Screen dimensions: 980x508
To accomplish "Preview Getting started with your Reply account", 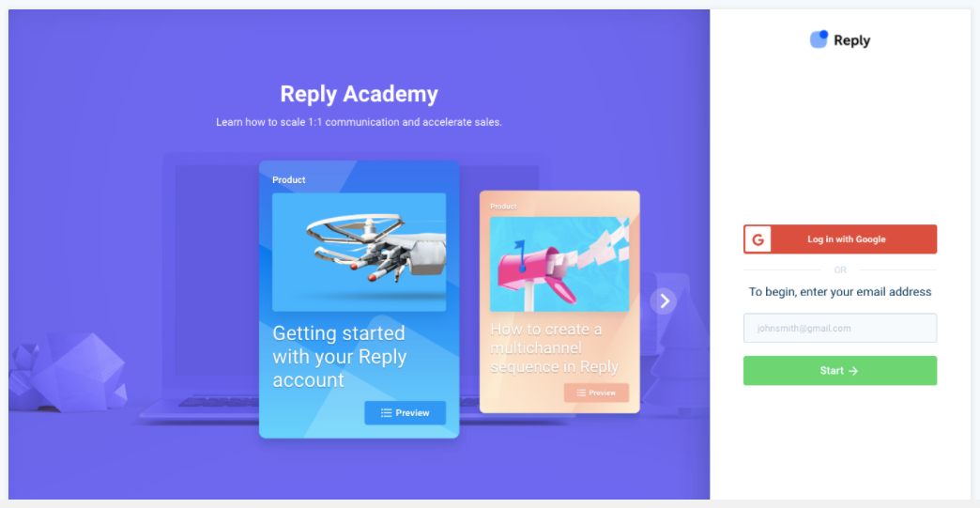I will [x=405, y=413].
